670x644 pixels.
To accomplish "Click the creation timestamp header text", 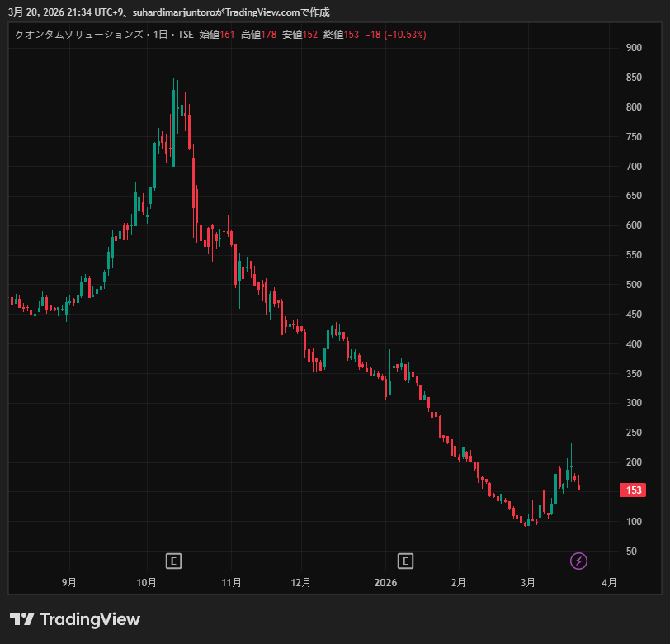I will tap(169, 12).
